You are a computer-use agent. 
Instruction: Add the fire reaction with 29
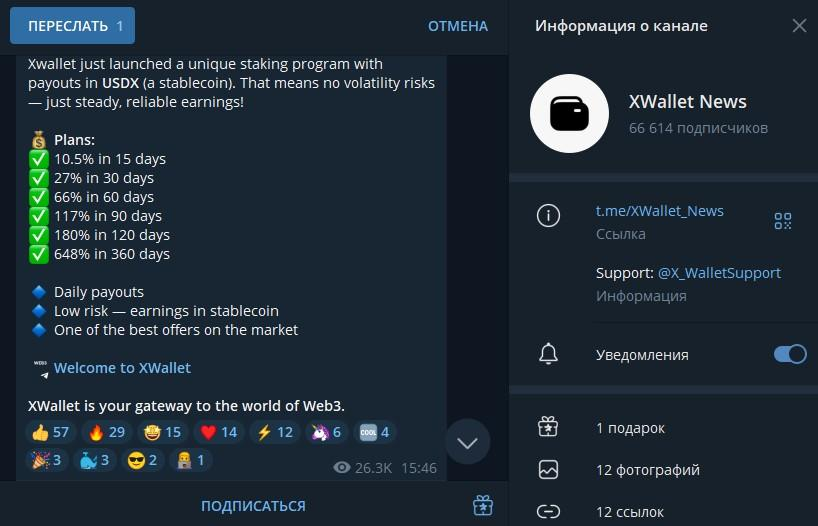(106, 432)
